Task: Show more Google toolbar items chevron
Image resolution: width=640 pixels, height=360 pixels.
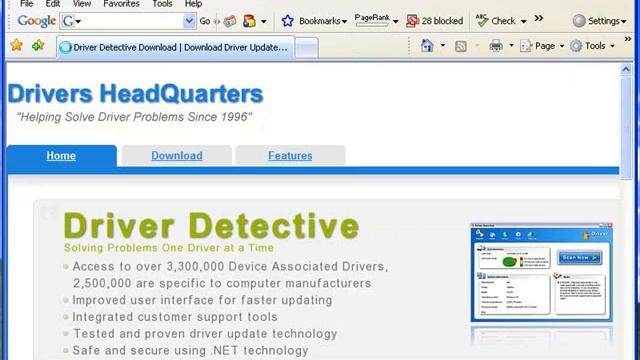Action: (x=539, y=18)
